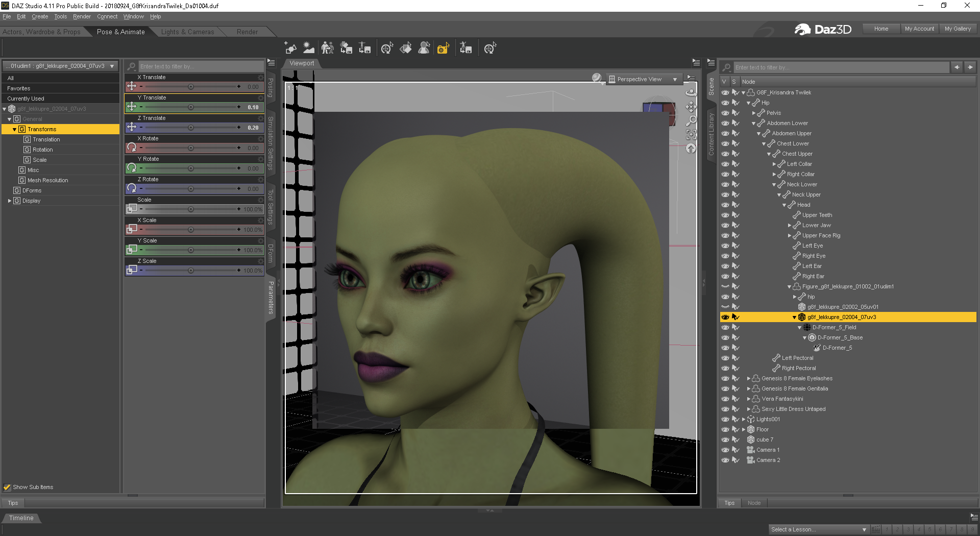Open the Perspective View camera dropdown
The width and height of the screenshot is (980, 536).
644,79
